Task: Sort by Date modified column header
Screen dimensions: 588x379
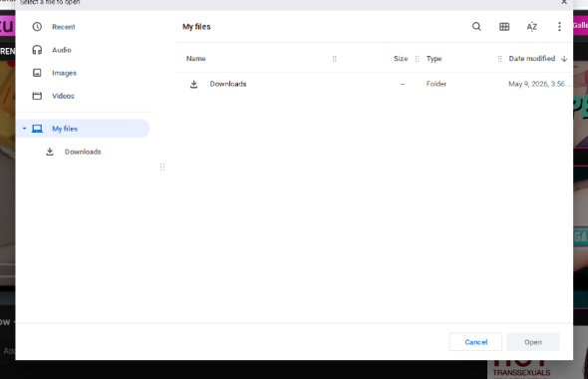Action: pos(532,59)
